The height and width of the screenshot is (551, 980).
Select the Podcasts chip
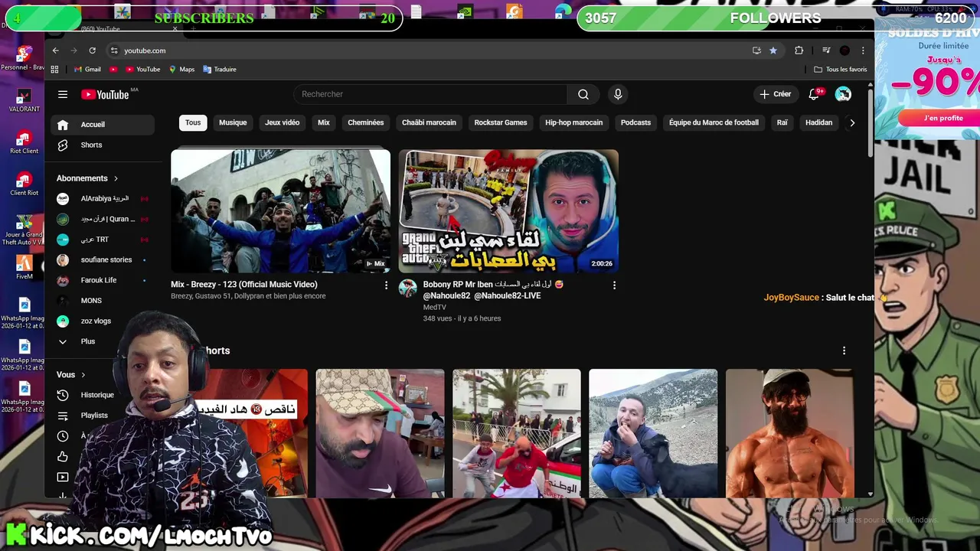click(x=635, y=122)
